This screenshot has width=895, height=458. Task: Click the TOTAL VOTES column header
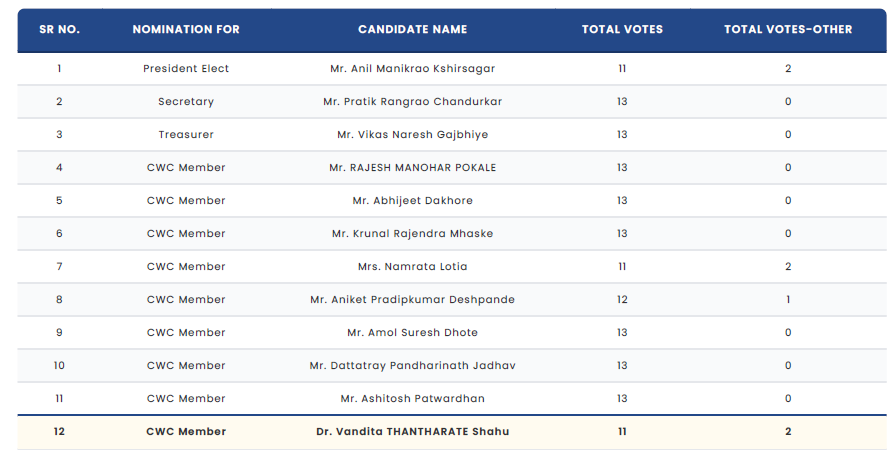click(622, 30)
